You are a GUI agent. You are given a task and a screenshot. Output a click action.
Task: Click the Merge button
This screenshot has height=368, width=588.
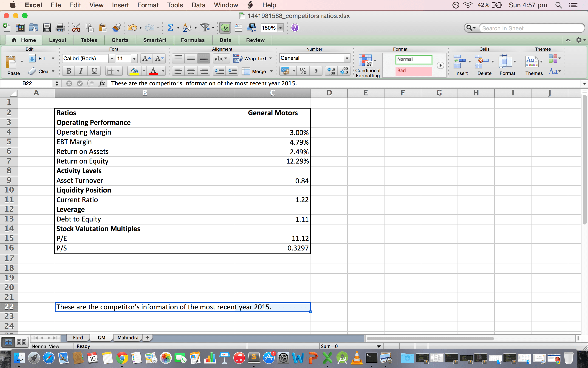[x=254, y=71]
